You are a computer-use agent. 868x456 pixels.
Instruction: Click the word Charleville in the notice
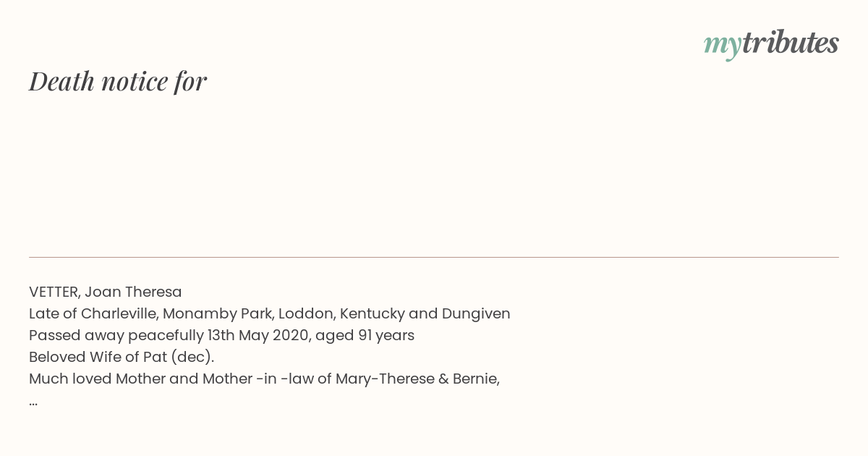119,314
